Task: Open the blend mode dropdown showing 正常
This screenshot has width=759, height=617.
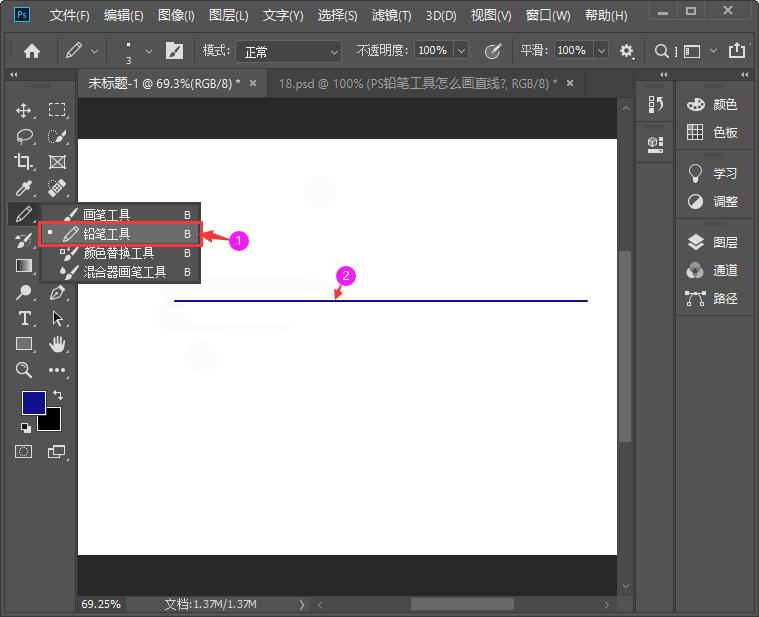Action: click(x=288, y=51)
